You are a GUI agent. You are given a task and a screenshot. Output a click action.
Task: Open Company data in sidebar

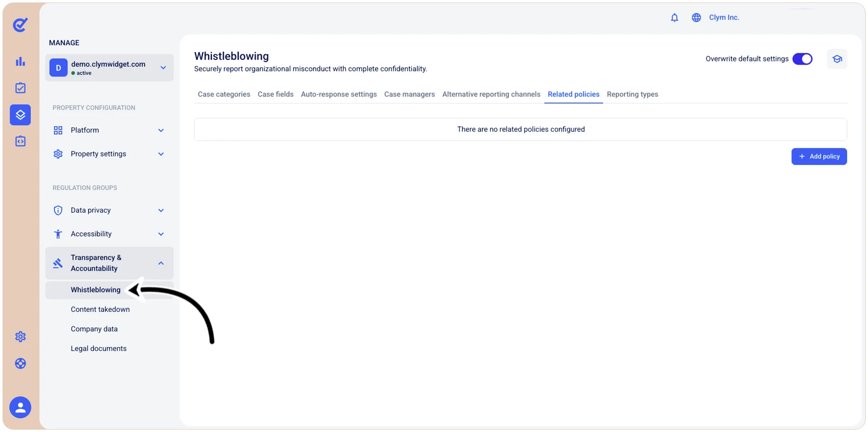[94, 329]
